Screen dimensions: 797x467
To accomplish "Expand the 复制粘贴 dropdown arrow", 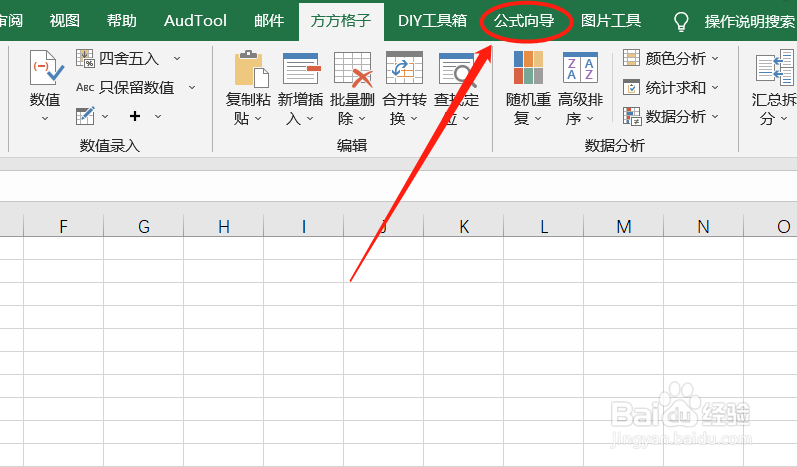I will (258, 118).
